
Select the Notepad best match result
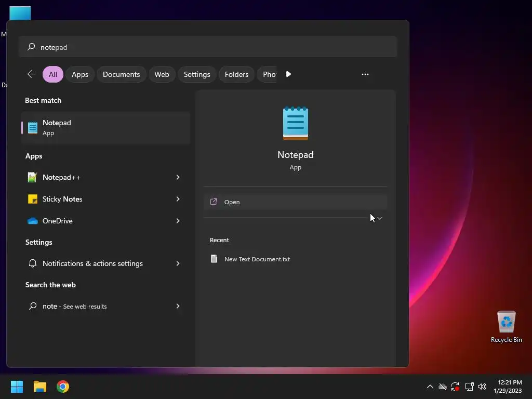[105, 128]
